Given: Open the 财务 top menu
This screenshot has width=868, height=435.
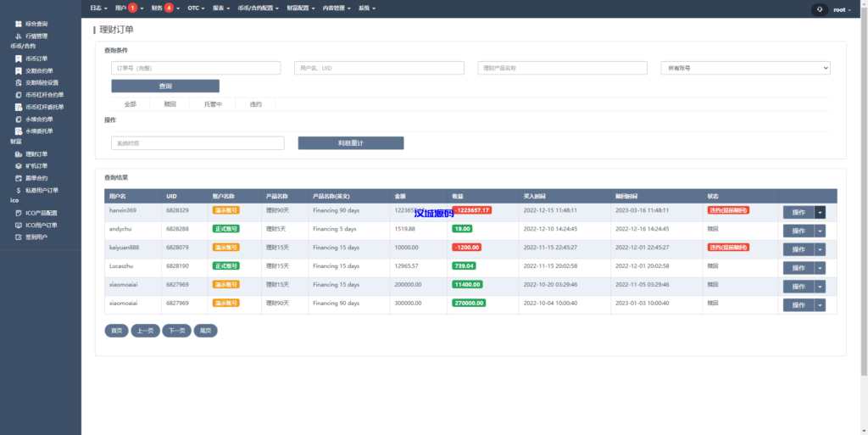Looking at the screenshot, I should pyautogui.click(x=164, y=8).
